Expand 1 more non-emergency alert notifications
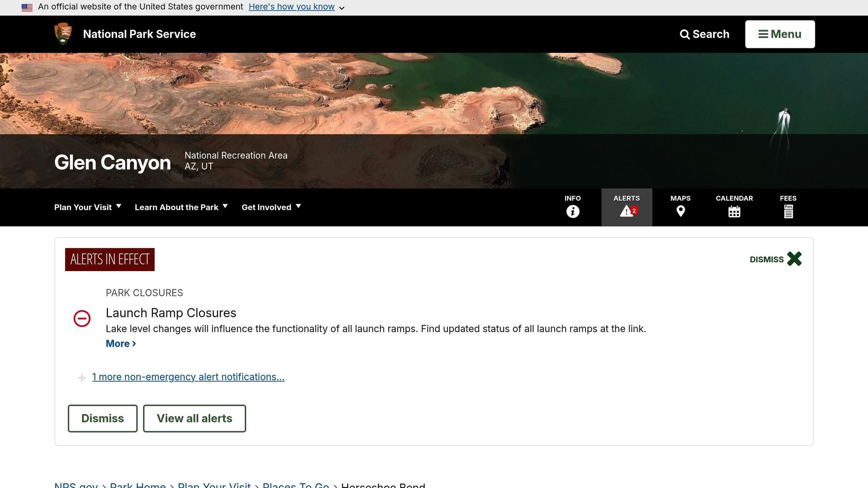 [188, 377]
